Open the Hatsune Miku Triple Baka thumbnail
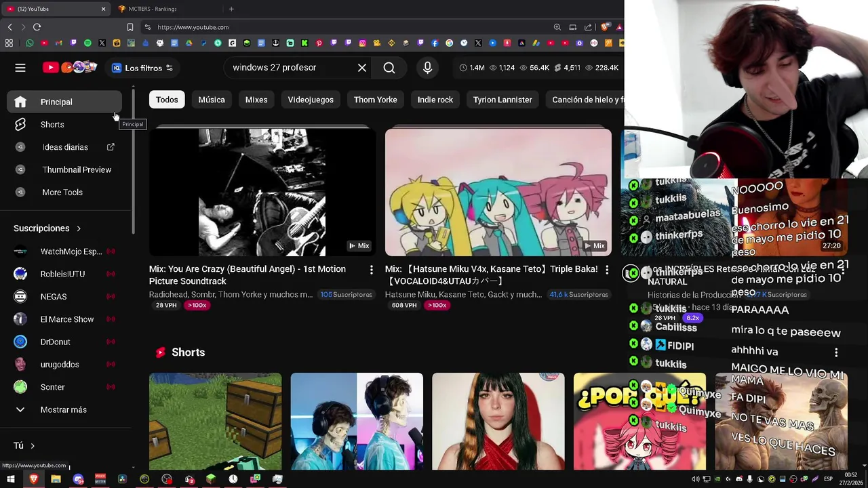This screenshot has width=868, height=488. point(498,192)
